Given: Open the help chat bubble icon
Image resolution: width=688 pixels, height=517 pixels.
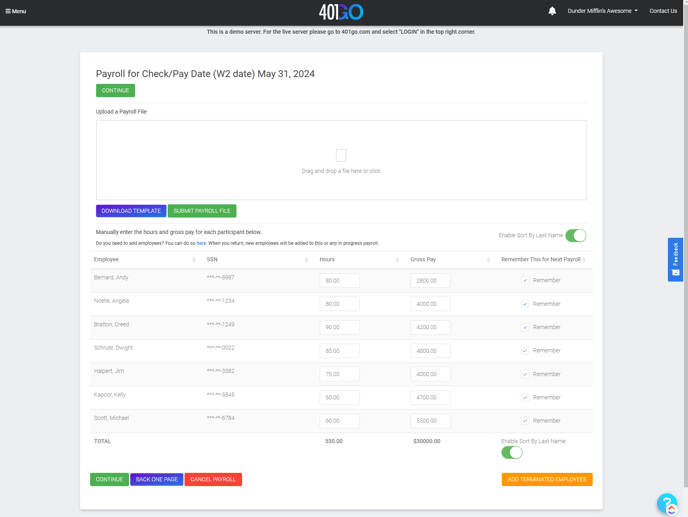Looking at the screenshot, I should tap(667, 503).
